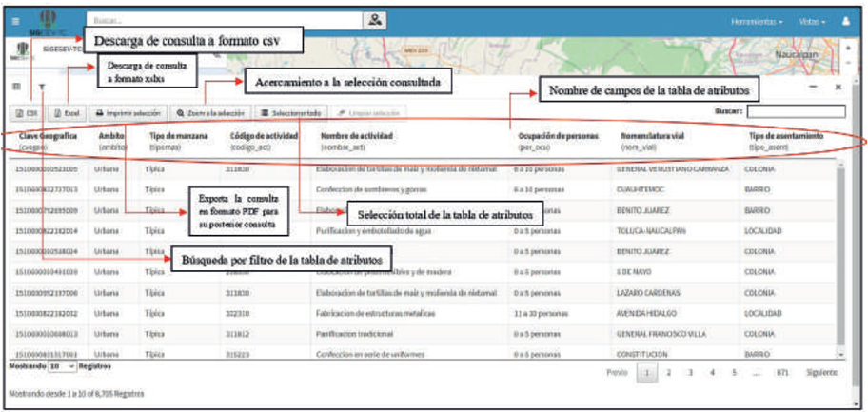This screenshot has height=412, width=868.
Task: Click the user profile icon
Action: (x=845, y=19)
